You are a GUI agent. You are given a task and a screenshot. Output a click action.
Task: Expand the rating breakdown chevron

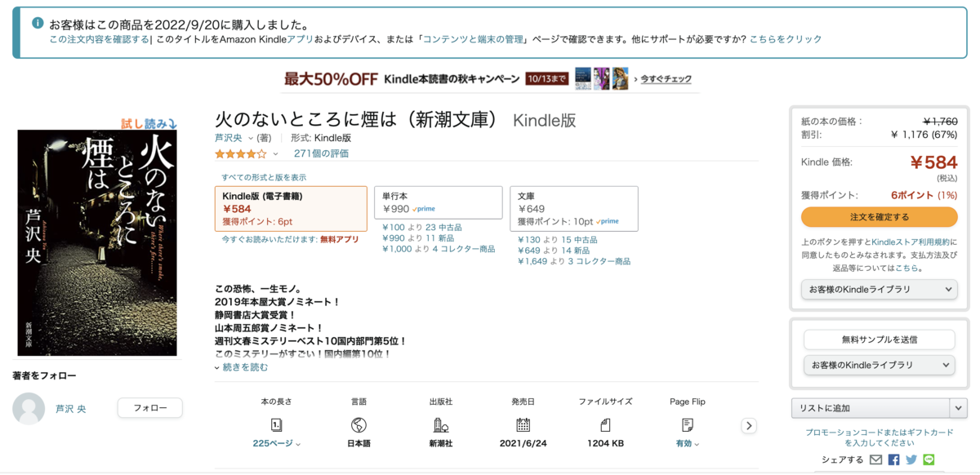(275, 154)
